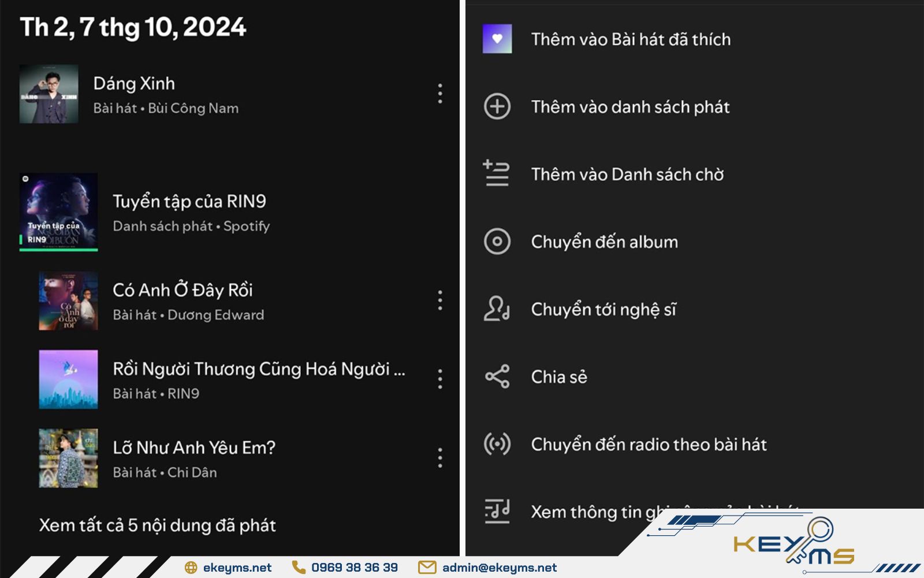The height and width of the screenshot is (578, 924).
Task: Select the radio icon for Chuyển đến radio
Action: tap(497, 444)
